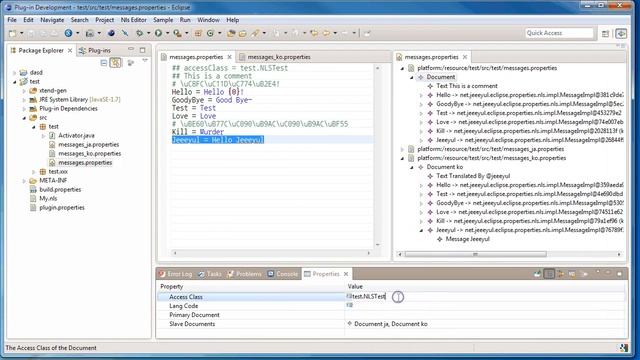The height and width of the screenshot is (360, 640).
Task: Click the New Java Package toolbar icon
Action: pyautogui.click(x=198, y=33)
